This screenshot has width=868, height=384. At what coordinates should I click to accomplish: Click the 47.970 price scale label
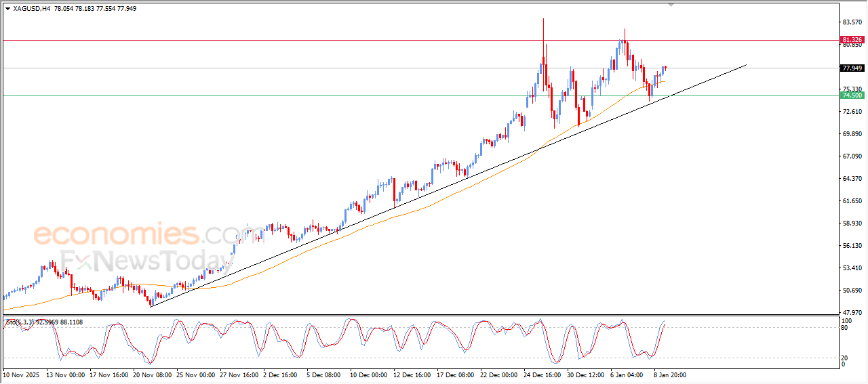tap(851, 312)
